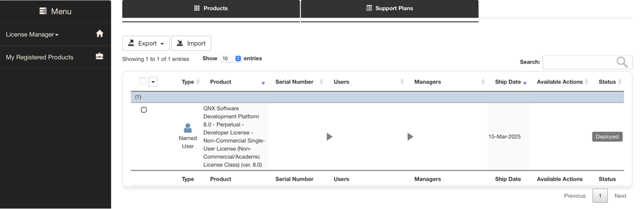The width and height of the screenshot is (644, 209).
Task: Click the footer Serial Number column label
Action: point(294,179)
